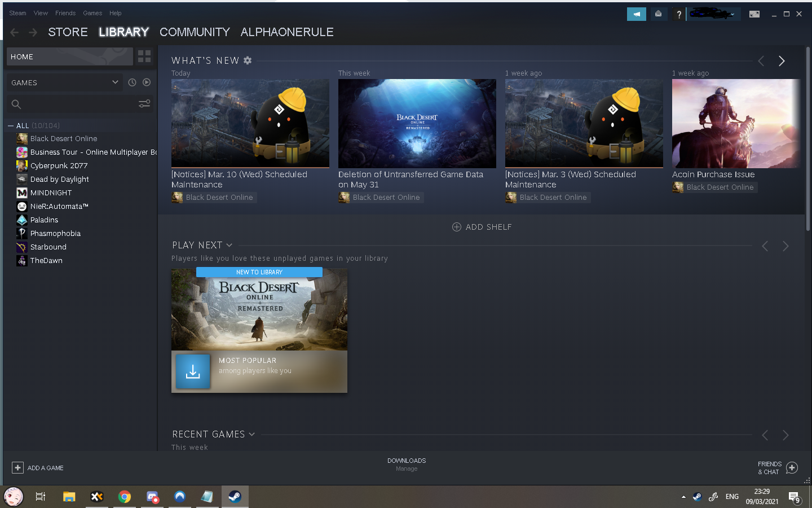Image resolution: width=812 pixels, height=508 pixels.
Task: Open the account name dropdown
Action: coord(713,14)
